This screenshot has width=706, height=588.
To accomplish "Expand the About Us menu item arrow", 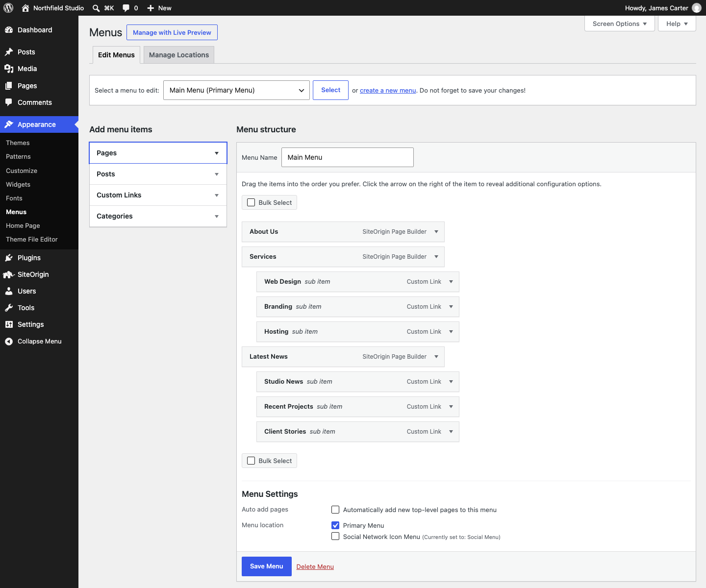I will pyautogui.click(x=436, y=232).
